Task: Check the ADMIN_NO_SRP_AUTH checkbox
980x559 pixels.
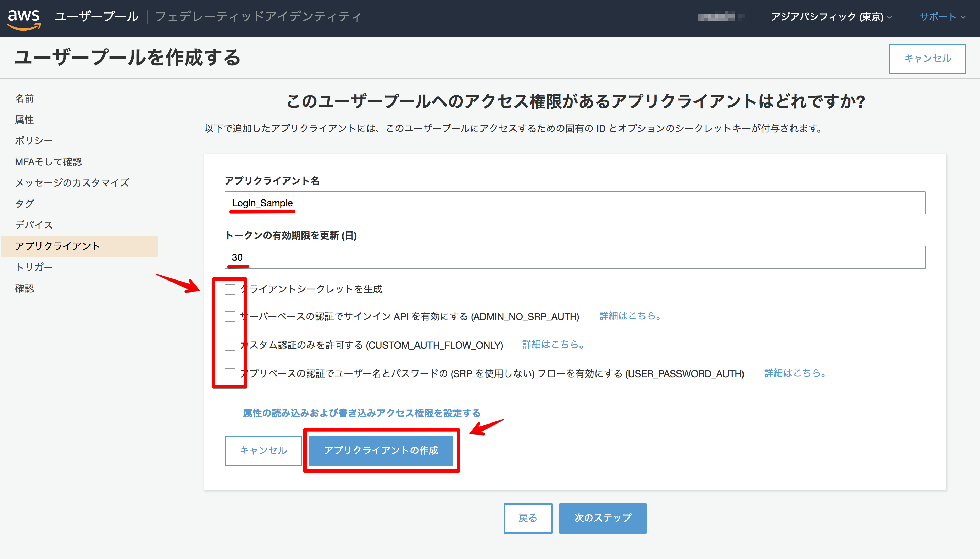Action: [230, 316]
